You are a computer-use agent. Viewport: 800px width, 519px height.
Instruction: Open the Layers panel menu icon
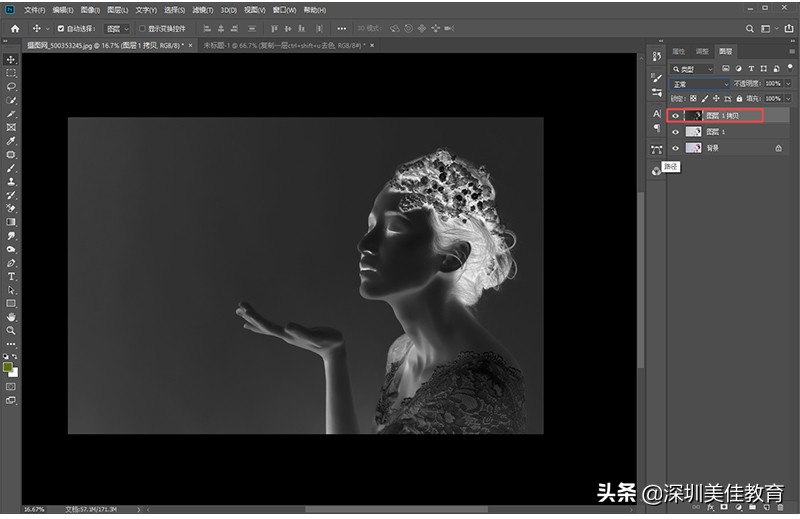(792, 51)
